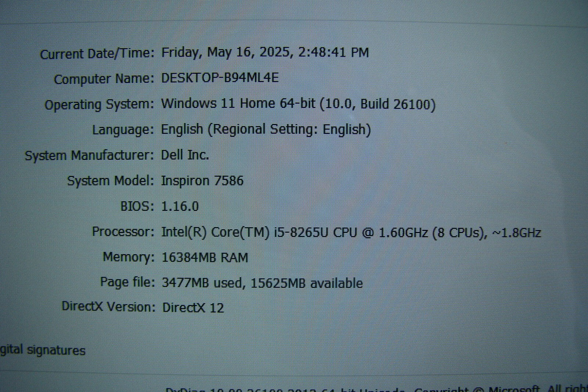Viewport: 588px width, 392px height.
Task: Click the Operating System label
Action: click(x=99, y=104)
